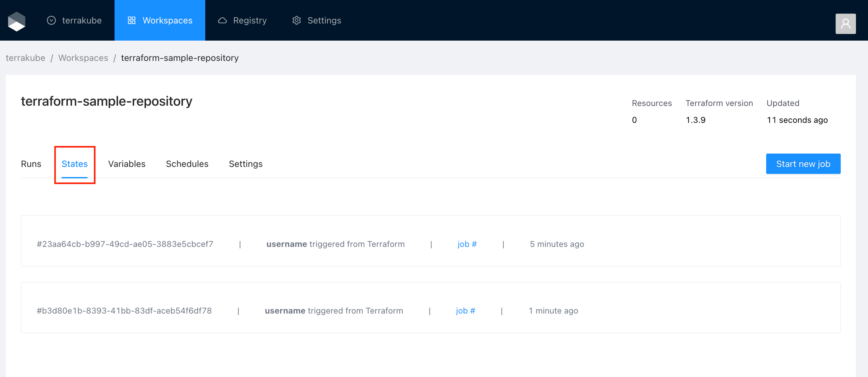Viewport: 868px width, 377px height.
Task: Expand the terrakube organization dropdown
Action: tap(74, 20)
